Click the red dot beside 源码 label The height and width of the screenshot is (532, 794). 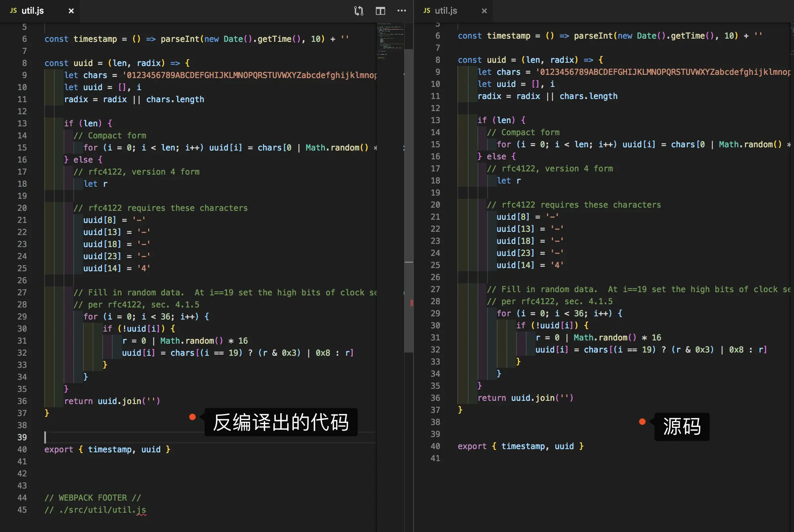[642, 421]
